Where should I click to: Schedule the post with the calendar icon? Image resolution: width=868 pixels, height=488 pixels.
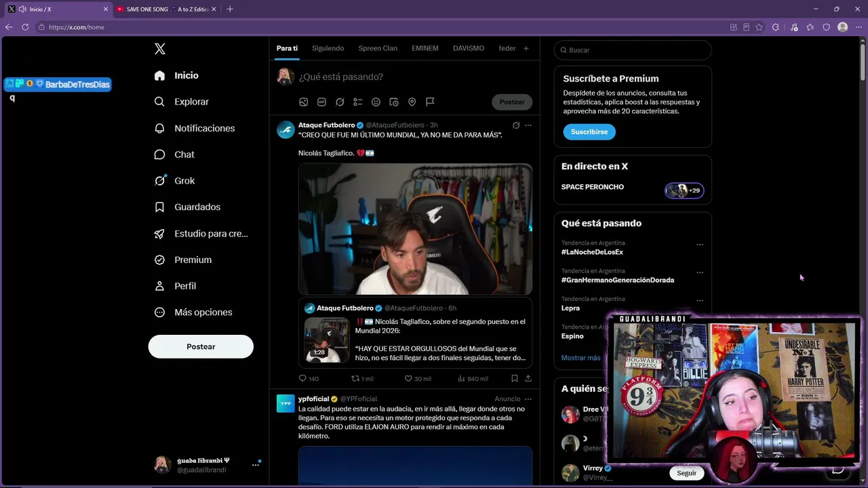(394, 102)
